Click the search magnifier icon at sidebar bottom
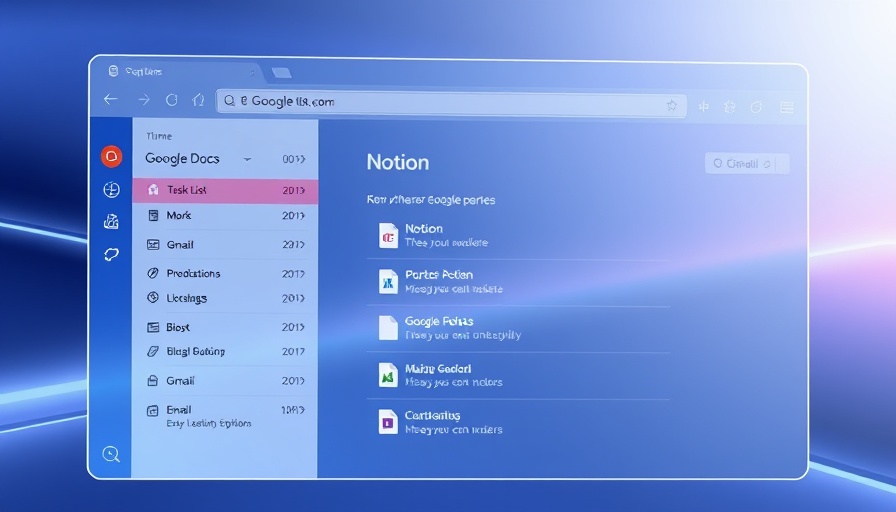 (x=111, y=454)
